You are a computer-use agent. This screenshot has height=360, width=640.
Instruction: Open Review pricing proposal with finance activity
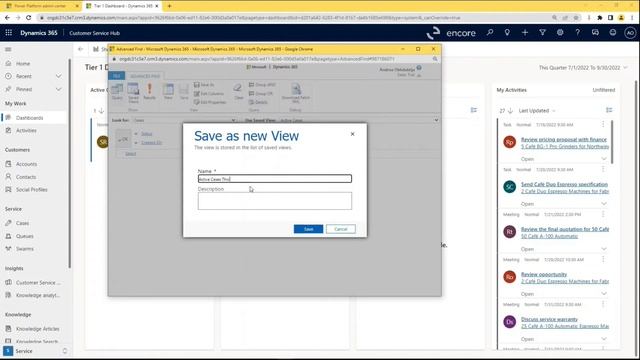(x=564, y=140)
